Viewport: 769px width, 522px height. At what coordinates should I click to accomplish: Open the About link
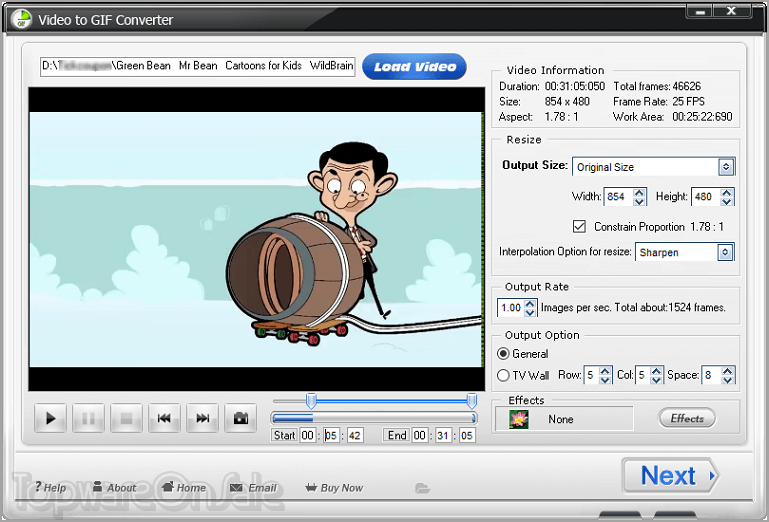coord(115,488)
